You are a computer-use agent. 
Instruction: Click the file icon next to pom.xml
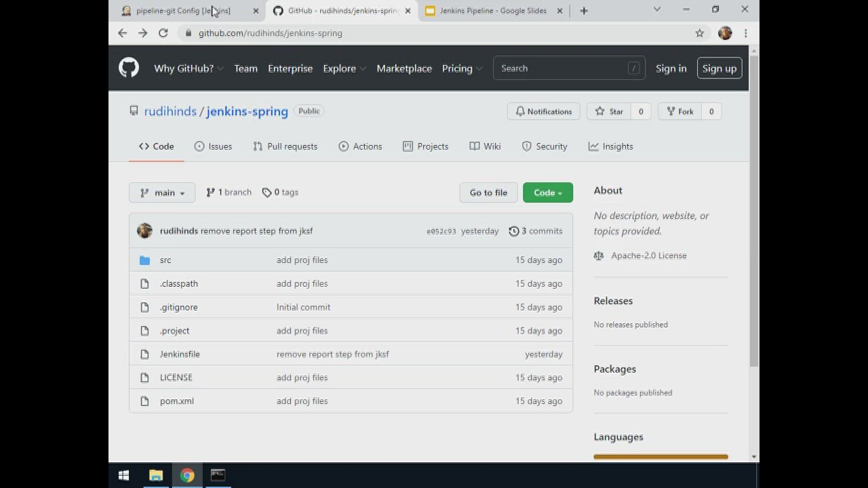144,401
